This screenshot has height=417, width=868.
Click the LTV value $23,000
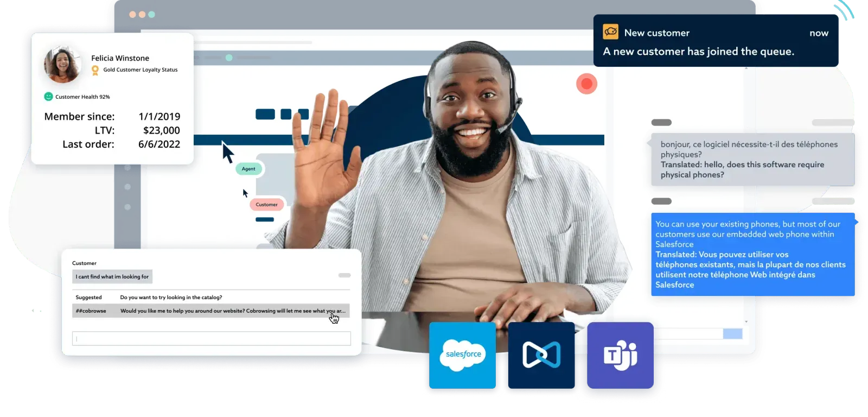pos(162,130)
